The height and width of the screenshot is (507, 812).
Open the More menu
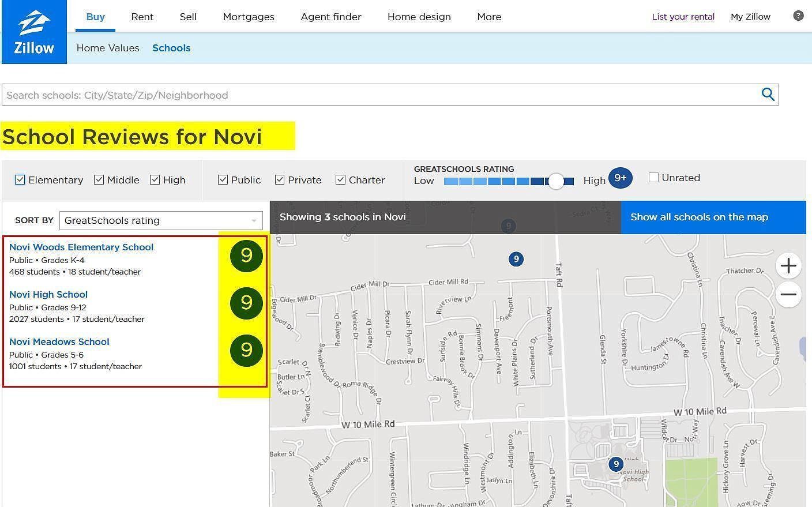pos(489,17)
